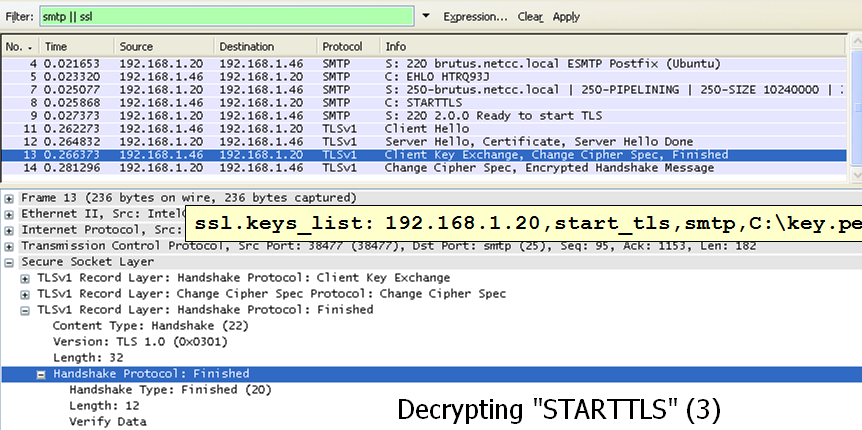Sort packet list by Protocol column
This screenshot has width=862, height=430.
[x=347, y=47]
